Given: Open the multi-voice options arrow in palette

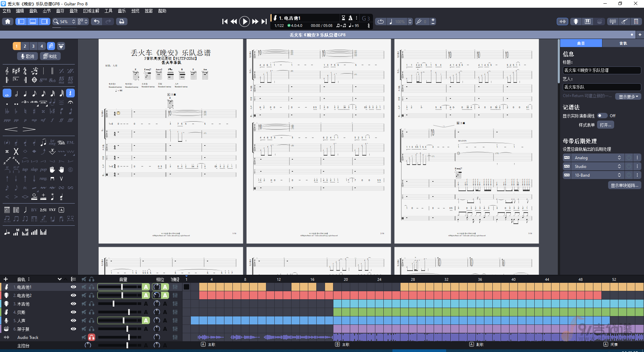Looking at the screenshot, I should [61, 46].
